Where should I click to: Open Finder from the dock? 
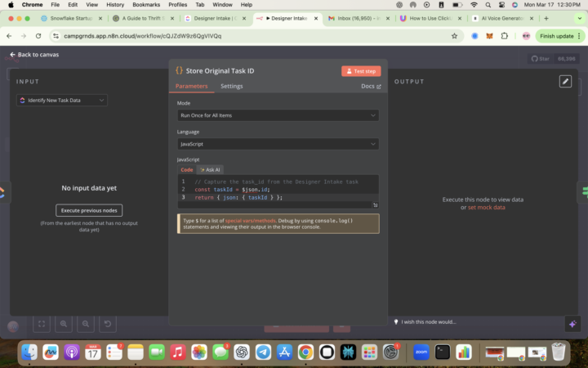[x=29, y=352]
